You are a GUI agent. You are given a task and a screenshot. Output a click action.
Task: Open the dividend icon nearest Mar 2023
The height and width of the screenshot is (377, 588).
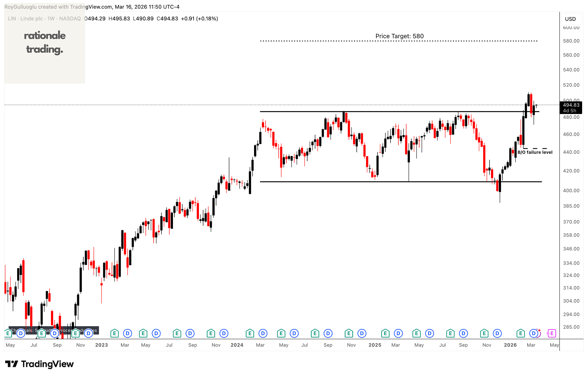(127, 333)
